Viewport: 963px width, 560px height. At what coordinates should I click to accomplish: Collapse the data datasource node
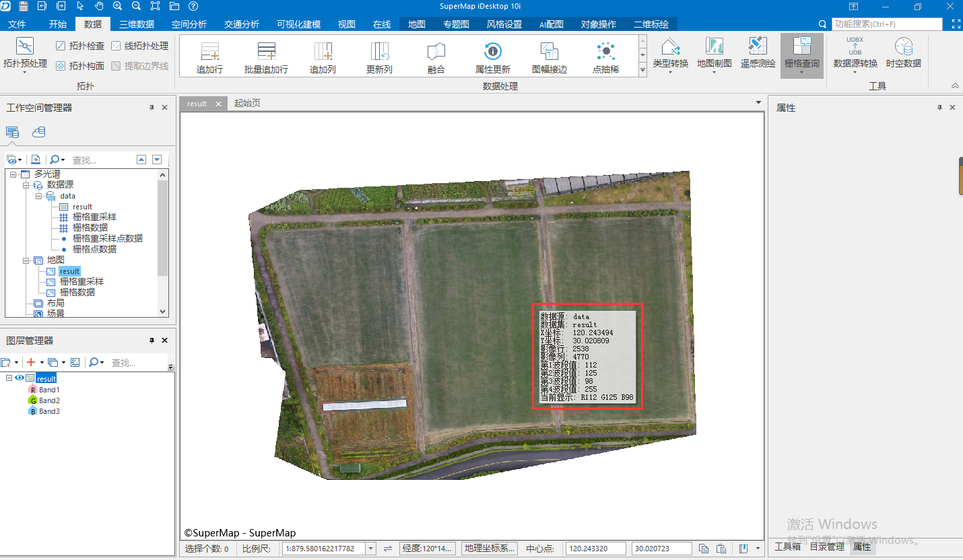[38, 196]
